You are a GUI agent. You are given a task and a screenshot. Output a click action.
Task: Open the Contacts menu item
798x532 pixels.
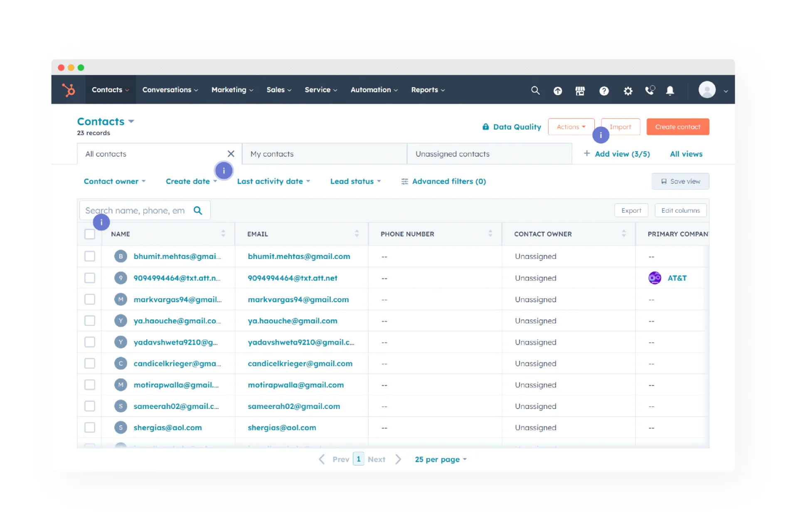[109, 90]
